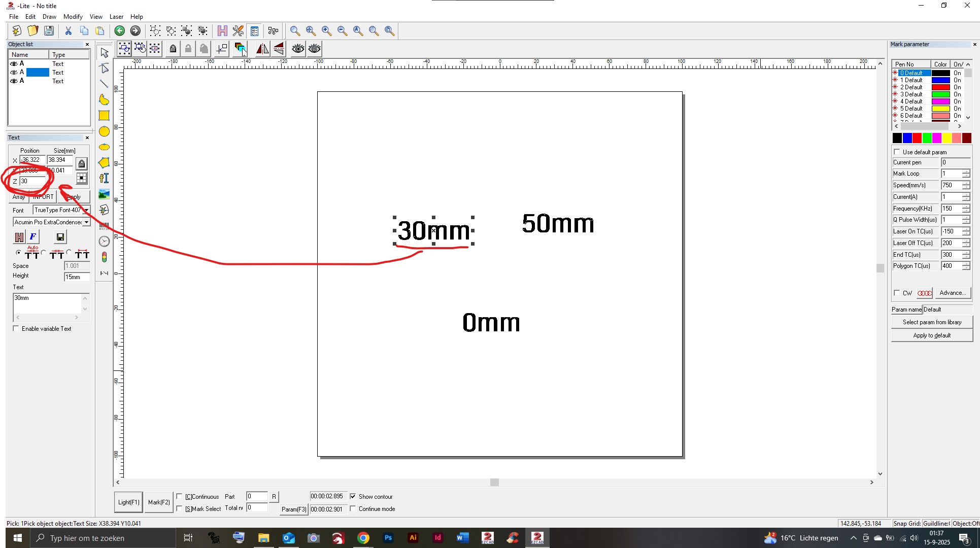Open the TrueType Font type dropdown
The width and height of the screenshot is (980, 548).
[87, 210]
